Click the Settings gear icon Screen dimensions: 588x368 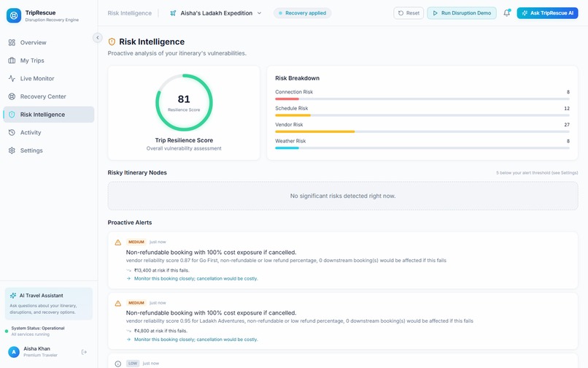(12, 150)
